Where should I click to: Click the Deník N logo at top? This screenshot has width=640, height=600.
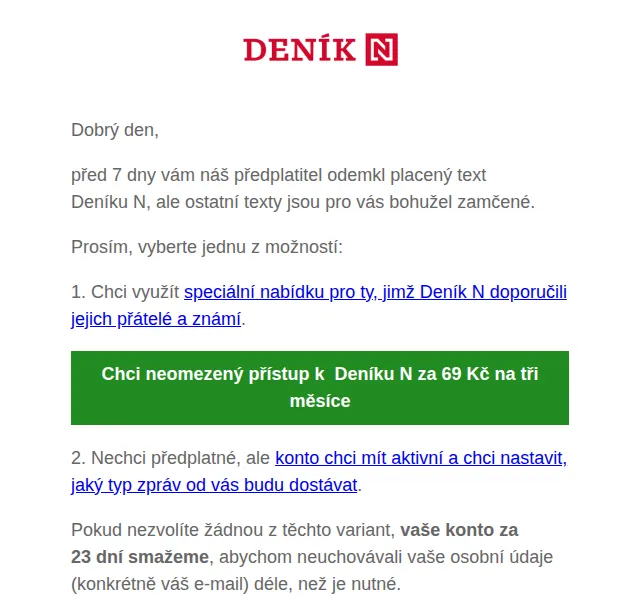pos(320,49)
